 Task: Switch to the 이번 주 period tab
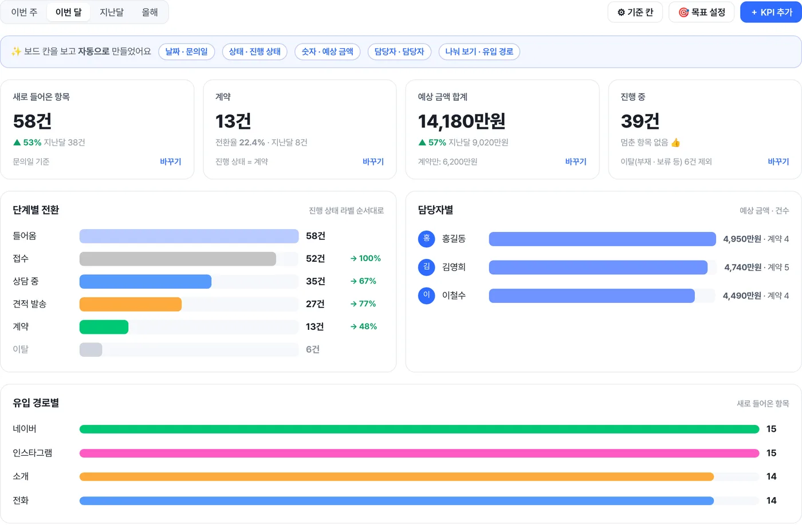pyautogui.click(x=25, y=12)
